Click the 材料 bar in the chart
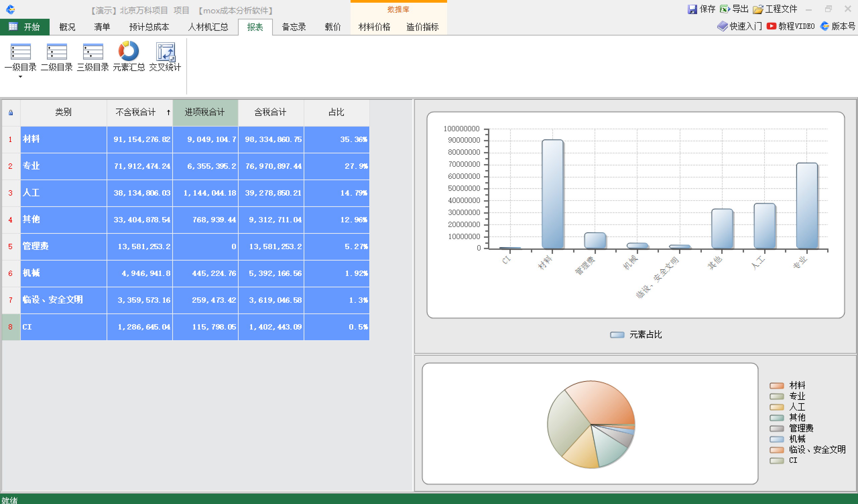Screen dimensions: 858x504 pos(553,194)
